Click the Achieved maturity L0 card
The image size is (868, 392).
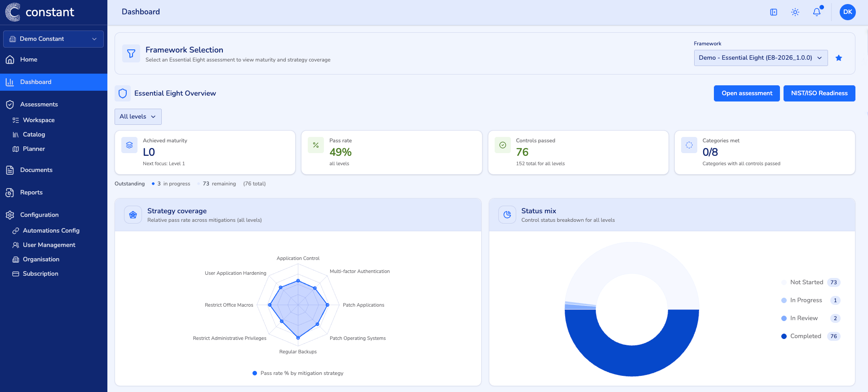coord(205,153)
